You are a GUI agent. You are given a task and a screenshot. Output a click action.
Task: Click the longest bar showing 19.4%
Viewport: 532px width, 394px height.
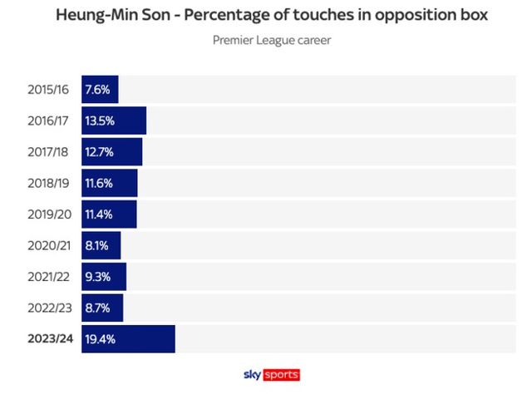(x=128, y=339)
